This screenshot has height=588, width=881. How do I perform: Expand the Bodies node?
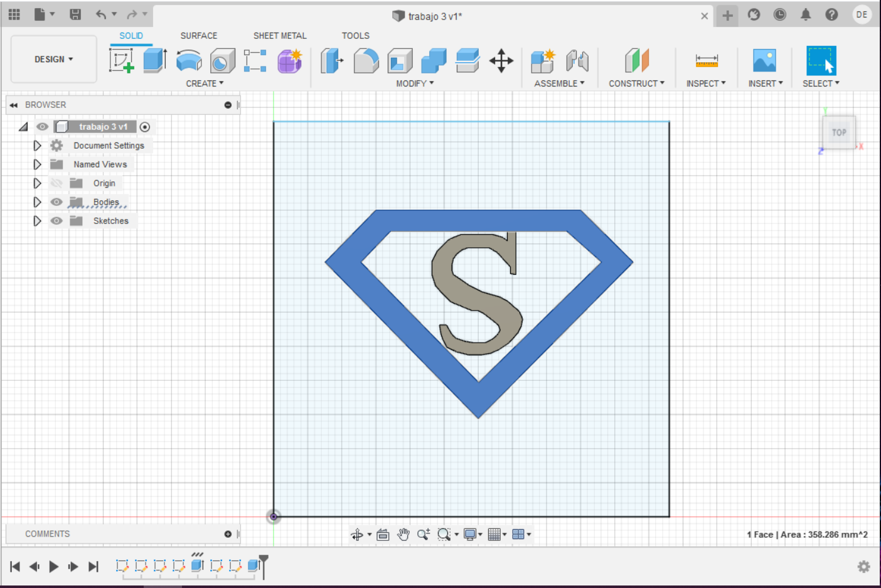coord(37,202)
